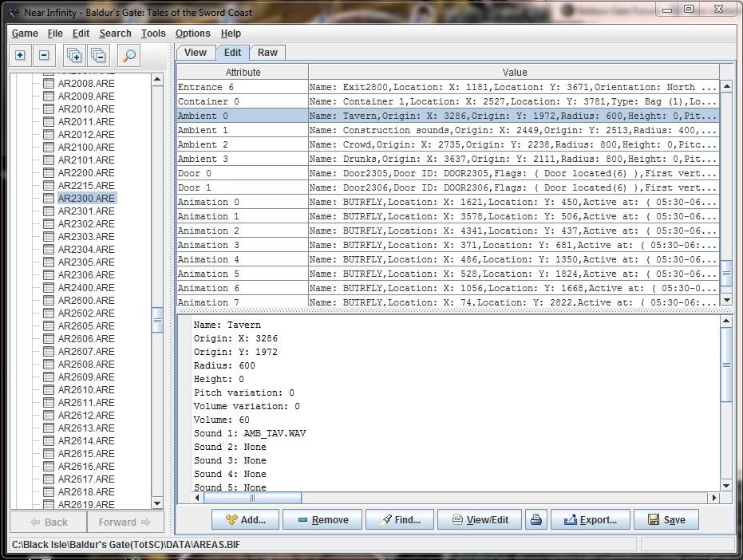Screen dimensions: 743x560
Task: Click the expand all folders toolbar icon
Action: (x=74, y=55)
